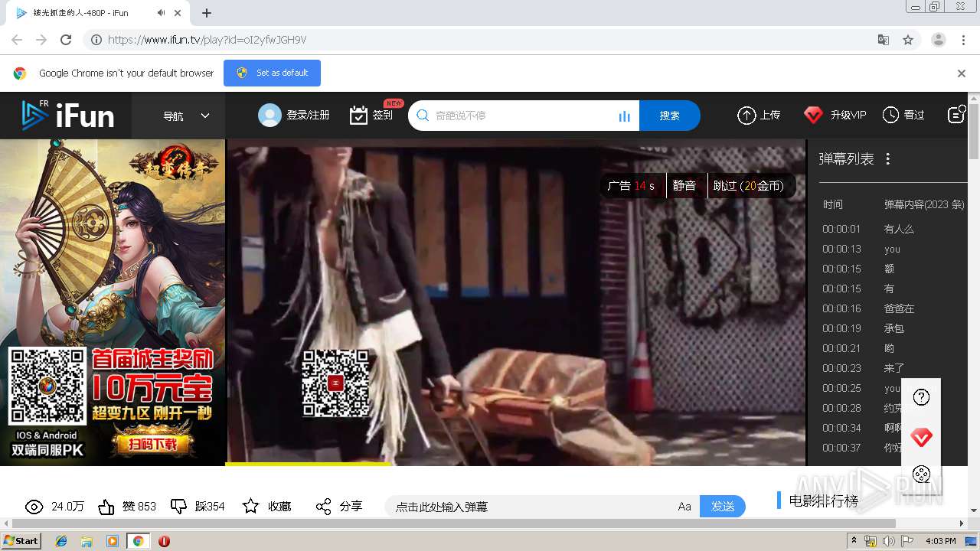Mute the ad with 静音 button

tap(684, 186)
